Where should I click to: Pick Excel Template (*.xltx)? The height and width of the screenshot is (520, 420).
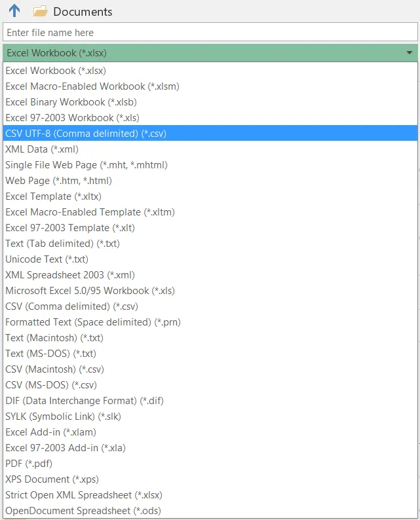point(210,196)
